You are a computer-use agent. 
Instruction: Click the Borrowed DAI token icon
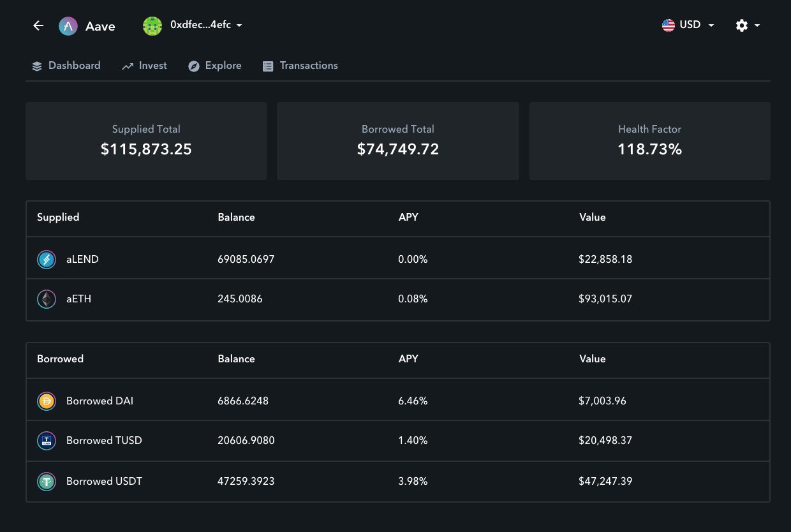click(x=47, y=401)
